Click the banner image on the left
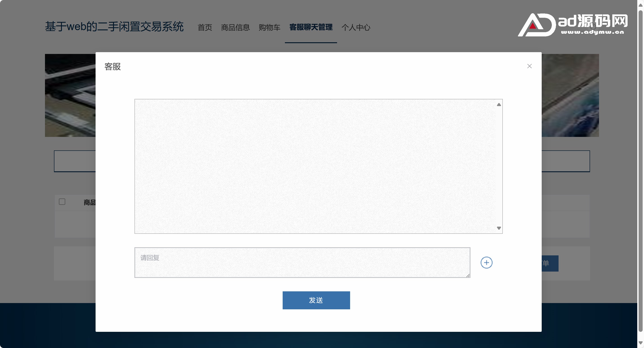This screenshot has height=348, width=644. 70,95
